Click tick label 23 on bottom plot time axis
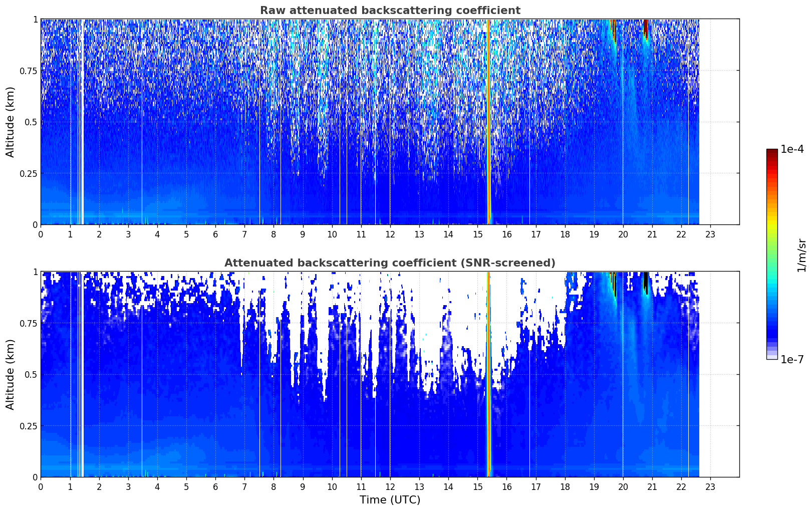Image resolution: width=812 pixels, height=511 pixels. pos(710,486)
